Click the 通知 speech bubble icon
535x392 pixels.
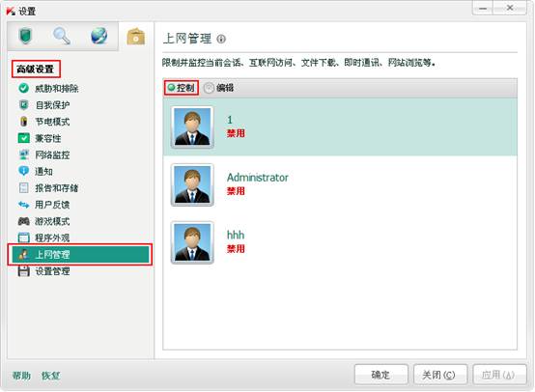(x=23, y=171)
